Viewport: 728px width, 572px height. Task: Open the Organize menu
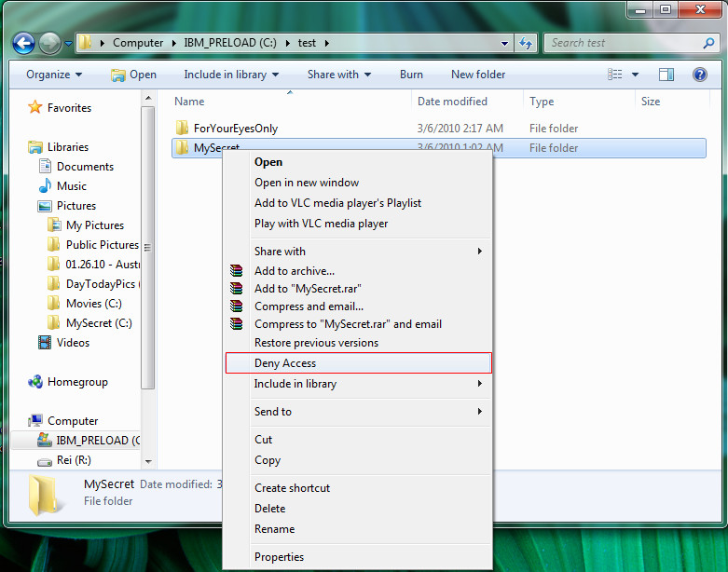click(x=54, y=75)
